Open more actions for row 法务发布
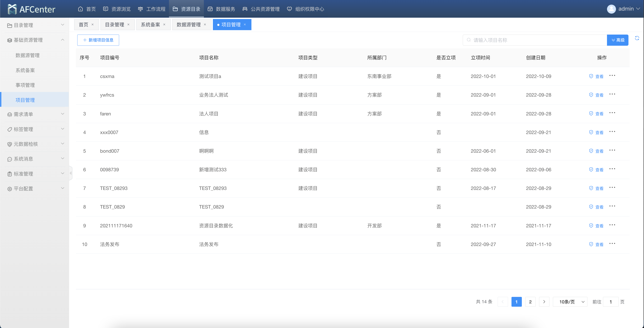 click(x=612, y=244)
